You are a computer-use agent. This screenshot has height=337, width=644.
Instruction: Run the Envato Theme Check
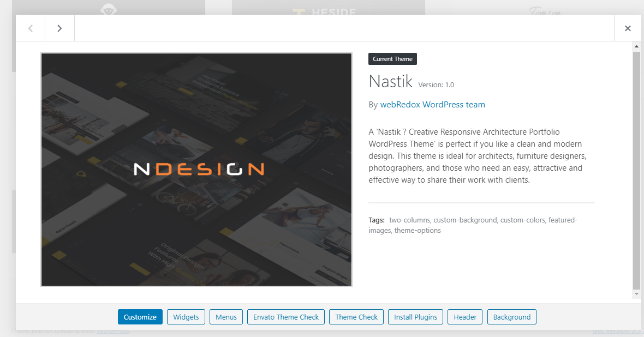[x=286, y=317]
